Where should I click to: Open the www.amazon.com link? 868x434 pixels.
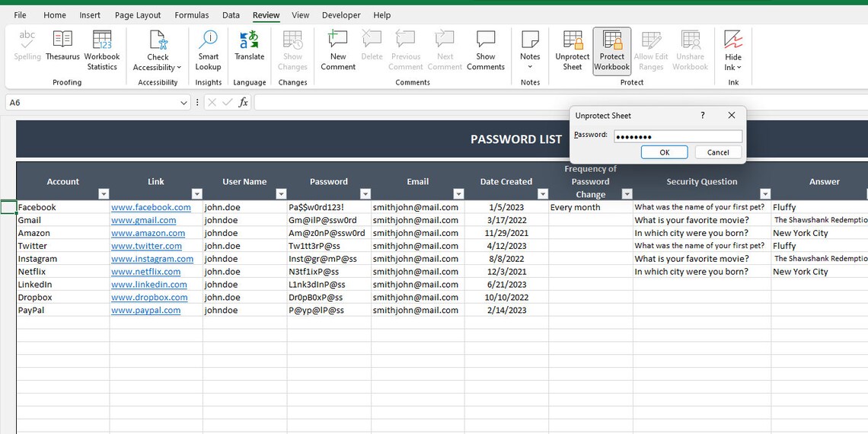pyautogui.click(x=148, y=233)
